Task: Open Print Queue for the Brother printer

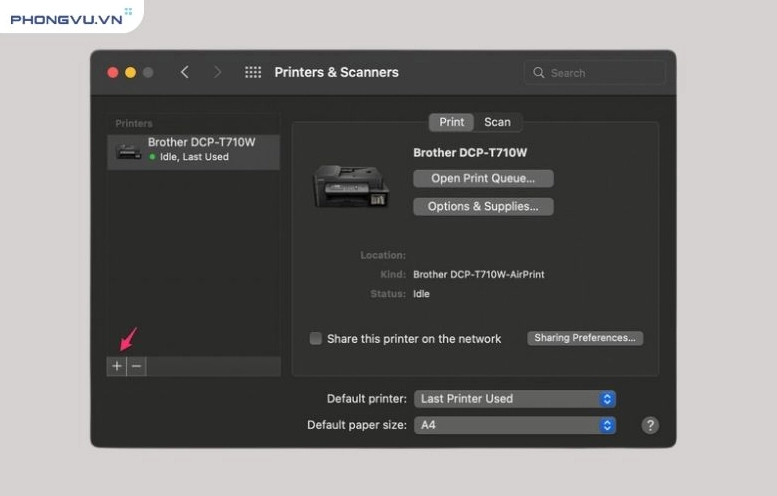Action: click(483, 179)
